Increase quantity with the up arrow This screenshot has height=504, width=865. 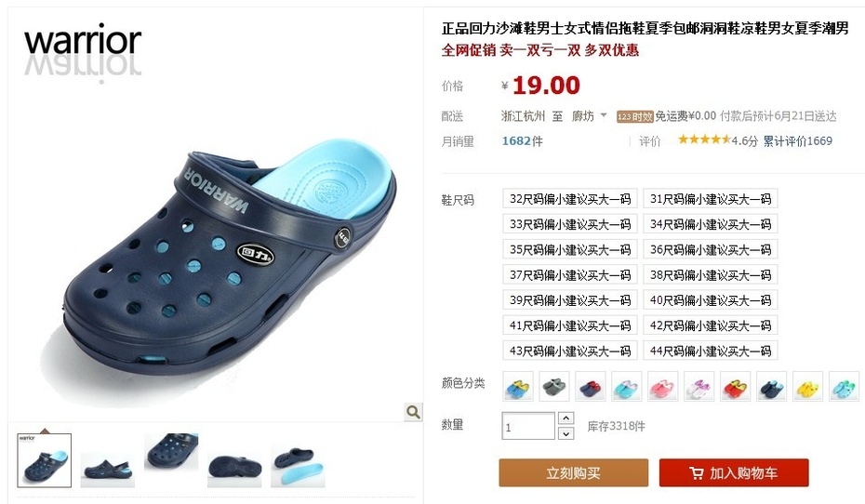pyautogui.click(x=566, y=418)
